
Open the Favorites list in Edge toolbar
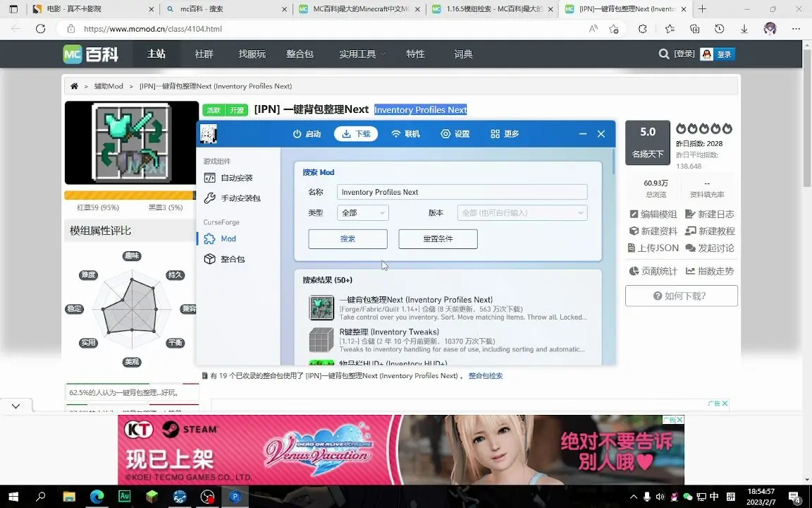point(670,29)
